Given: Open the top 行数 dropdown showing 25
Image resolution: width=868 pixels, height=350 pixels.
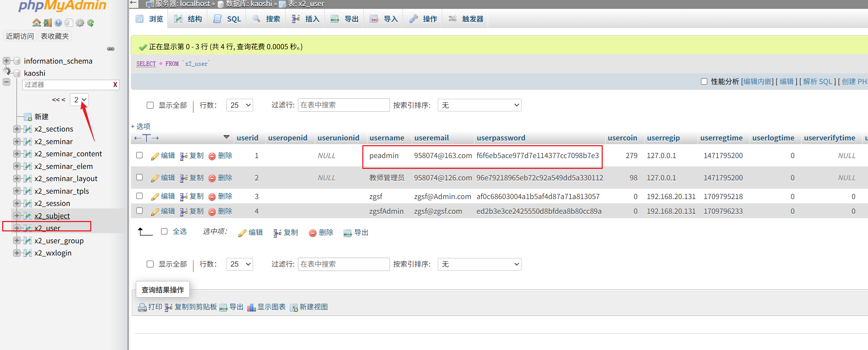Looking at the screenshot, I should [239, 105].
